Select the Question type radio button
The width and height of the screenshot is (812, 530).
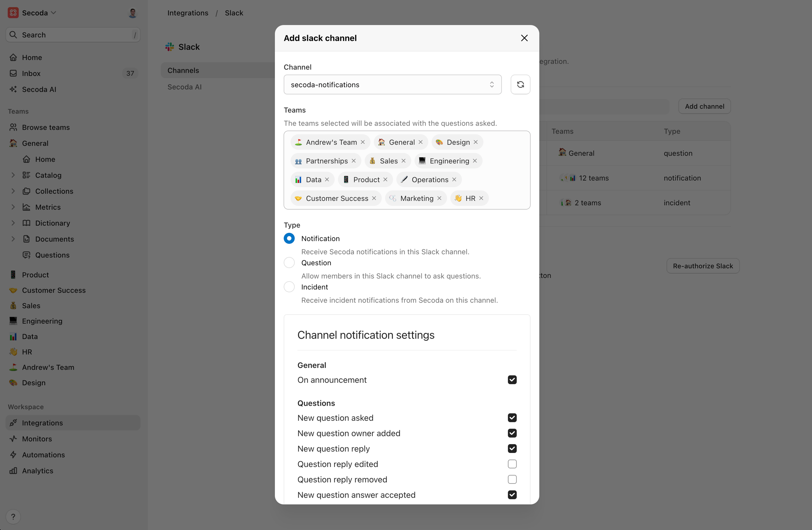click(289, 263)
